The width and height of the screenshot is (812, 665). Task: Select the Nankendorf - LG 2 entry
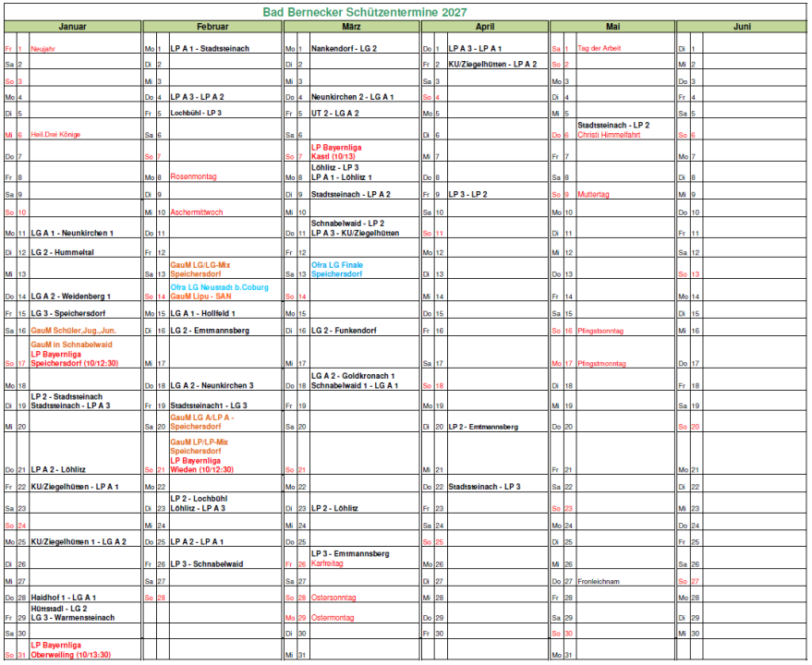(344, 49)
